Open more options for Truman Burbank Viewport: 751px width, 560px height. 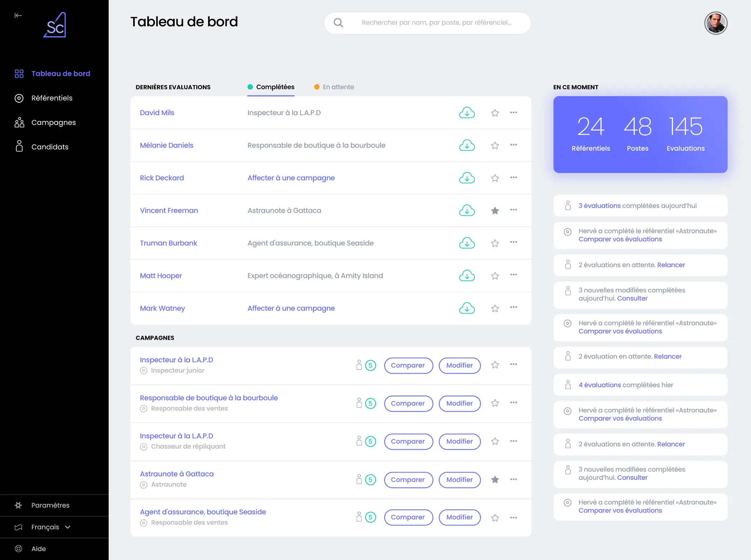[514, 242]
